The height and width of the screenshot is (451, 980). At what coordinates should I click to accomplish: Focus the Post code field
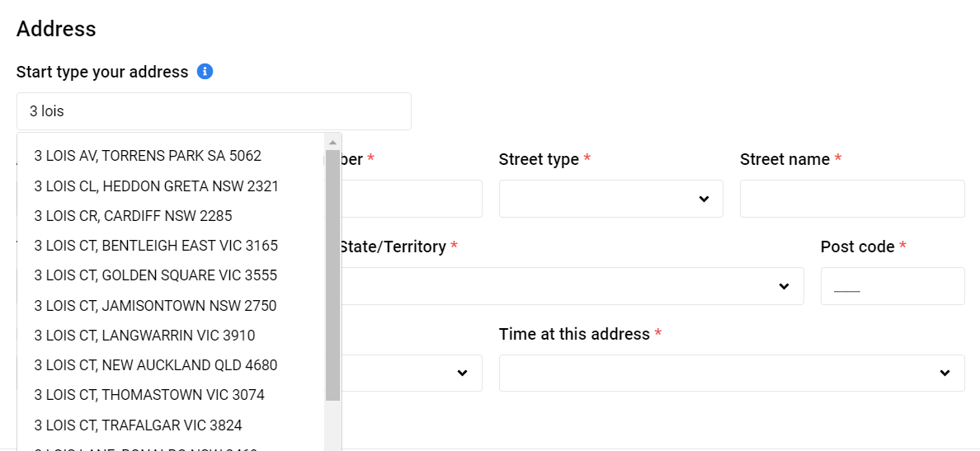tap(892, 286)
